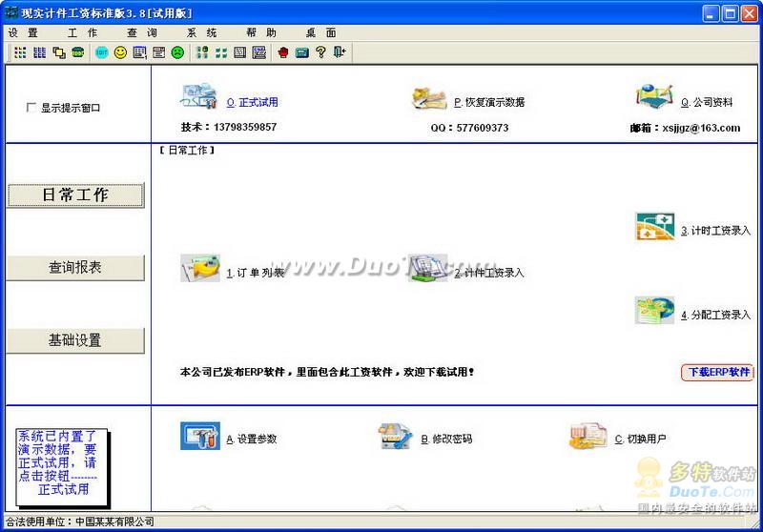
Task: Click the question mark help toolbar icon
Action: click(x=320, y=52)
